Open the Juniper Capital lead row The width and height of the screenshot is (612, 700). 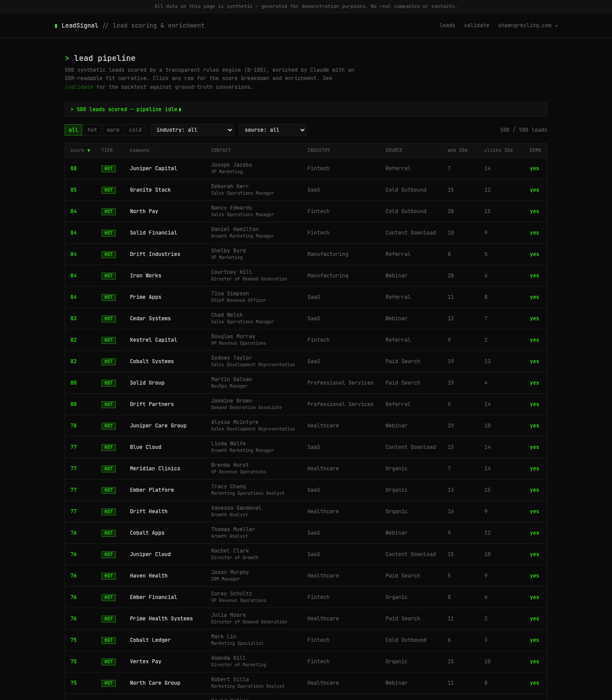tap(306, 168)
